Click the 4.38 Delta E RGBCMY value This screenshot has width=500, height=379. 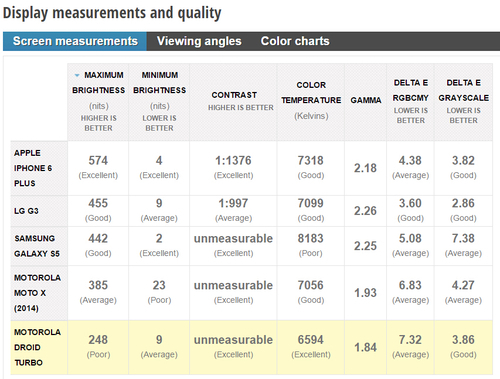point(410,161)
